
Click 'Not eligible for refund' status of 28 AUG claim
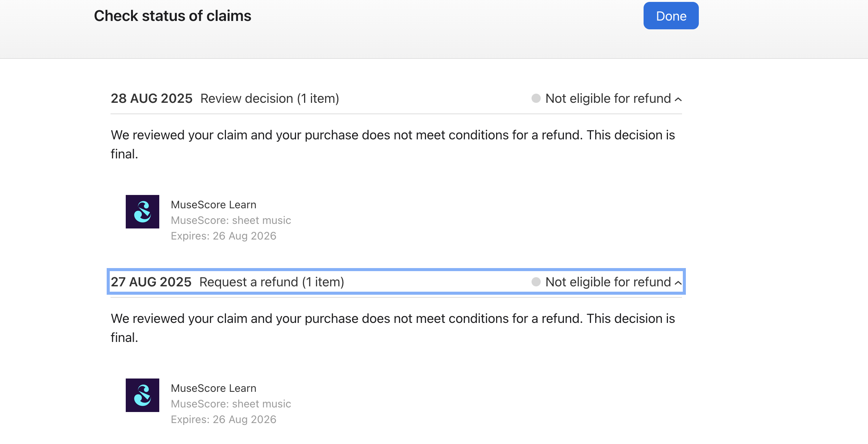click(608, 99)
